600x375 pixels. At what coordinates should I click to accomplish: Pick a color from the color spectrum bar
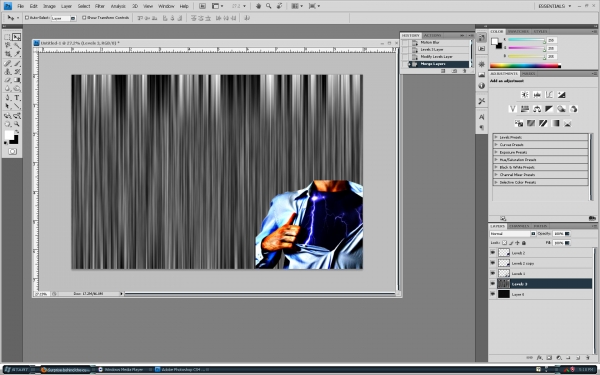(525, 66)
